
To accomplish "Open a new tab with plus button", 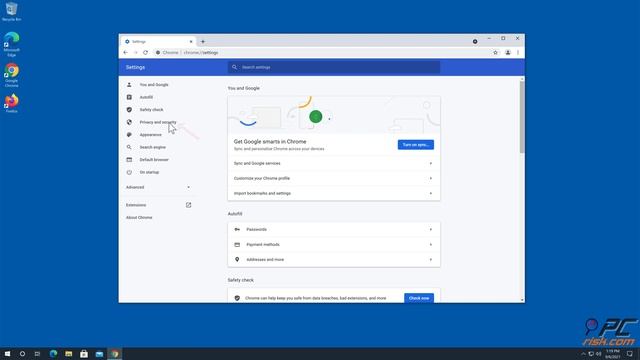I will pyautogui.click(x=203, y=42).
